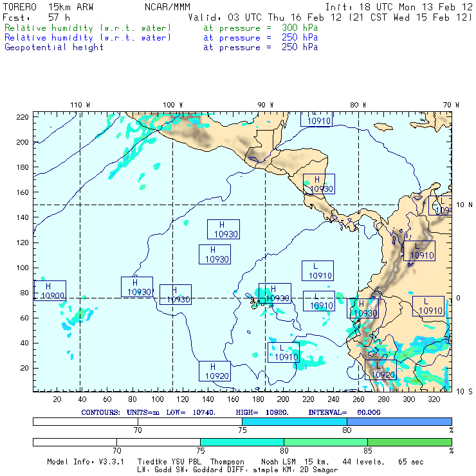Click the 'HIGH= 10920.' contour text
Screen dimensions: 476x476
262,412
